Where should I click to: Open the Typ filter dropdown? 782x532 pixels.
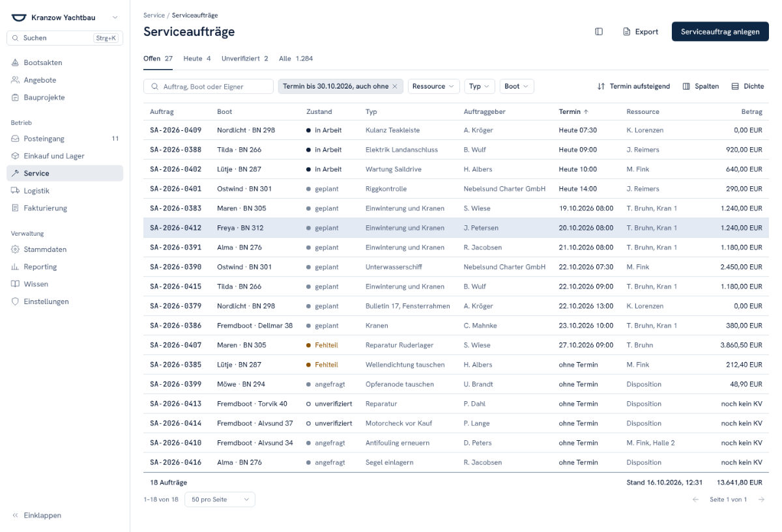(x=480, y=87)
